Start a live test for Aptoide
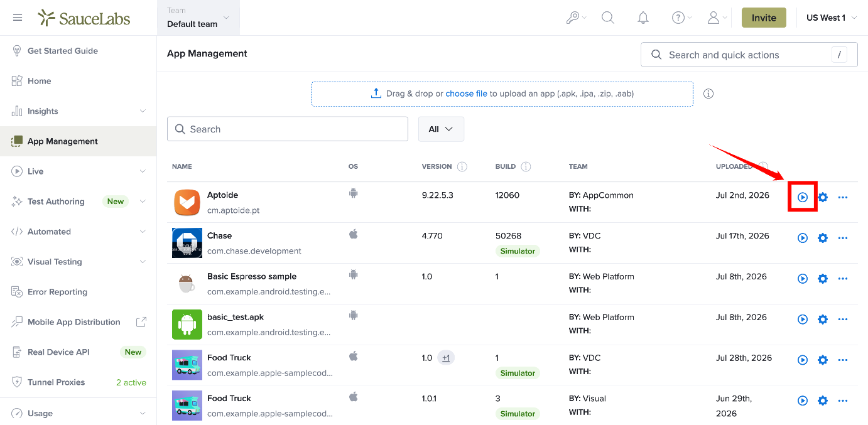 coord(803,197)
